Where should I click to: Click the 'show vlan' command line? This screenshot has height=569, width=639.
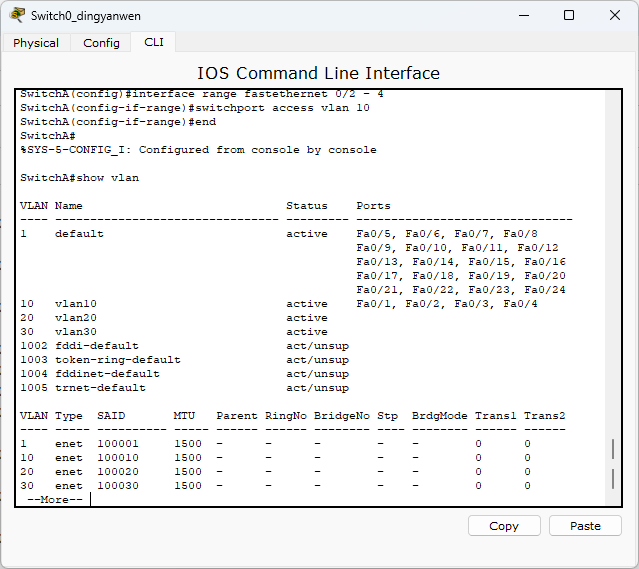pyautogui.click(x=79, y=178)
